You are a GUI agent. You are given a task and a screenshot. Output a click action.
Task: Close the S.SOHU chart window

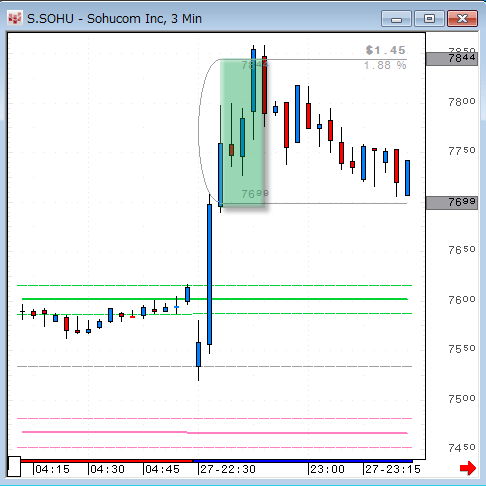(x=462, y=18)
